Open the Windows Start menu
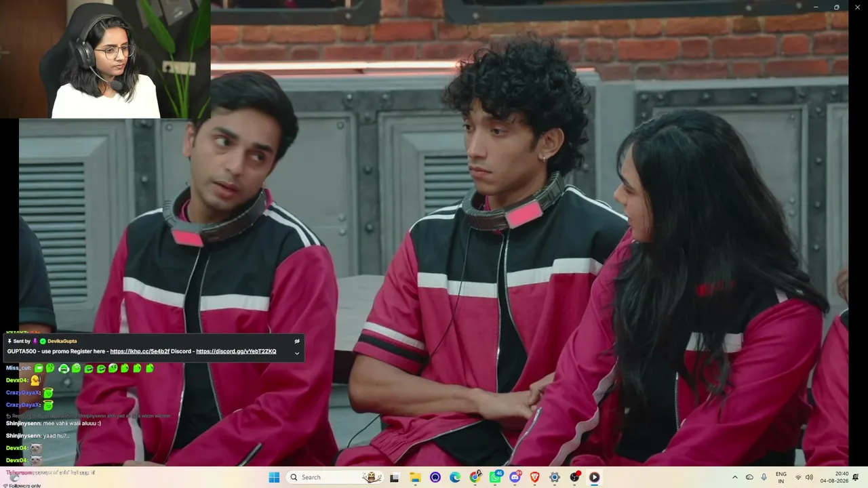The width and height of the screenshot is (868, 488). (274, 477)
